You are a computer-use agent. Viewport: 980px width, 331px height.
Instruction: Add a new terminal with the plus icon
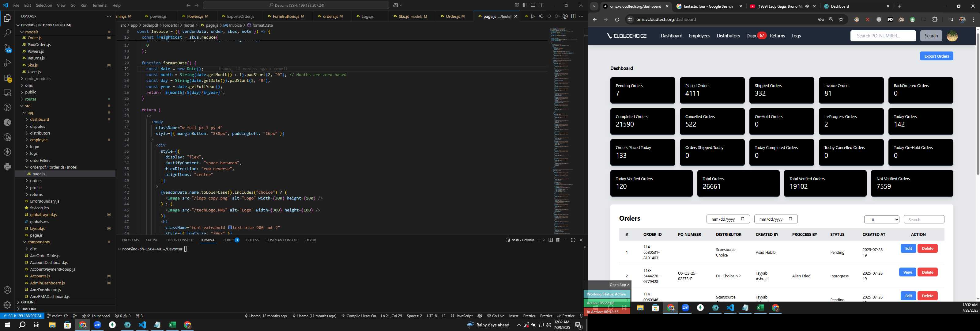click(539, 240)
